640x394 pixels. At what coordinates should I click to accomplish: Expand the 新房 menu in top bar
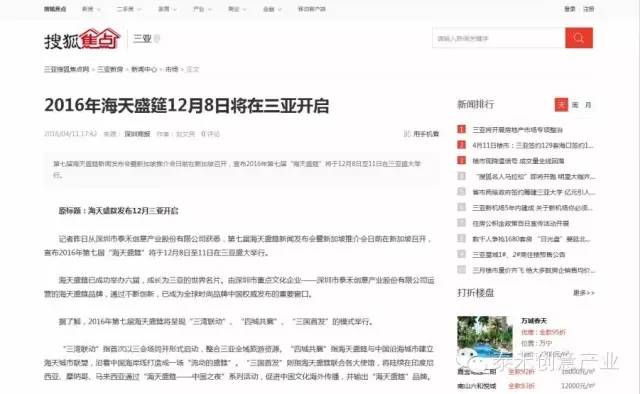click(x=91, y=9)
